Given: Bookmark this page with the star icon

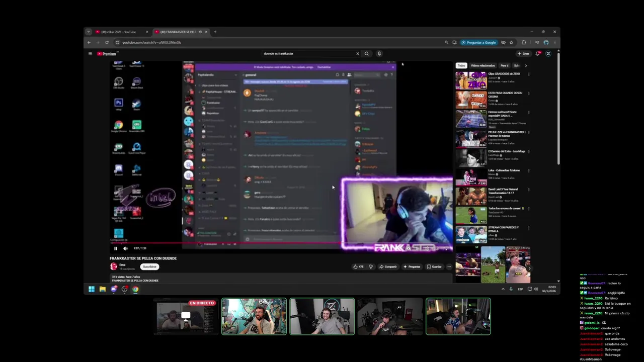Looking at the screenshot, I should click(511, 42).
